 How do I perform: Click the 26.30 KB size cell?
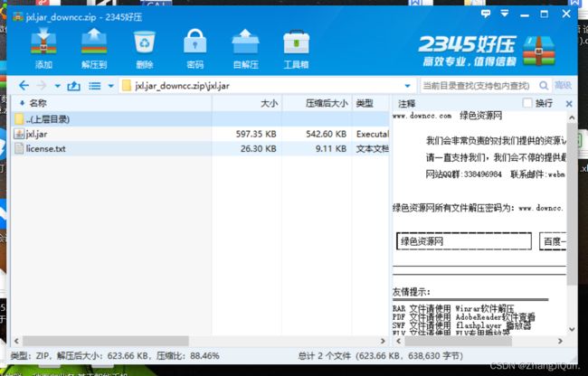click(x=259, y=148)
